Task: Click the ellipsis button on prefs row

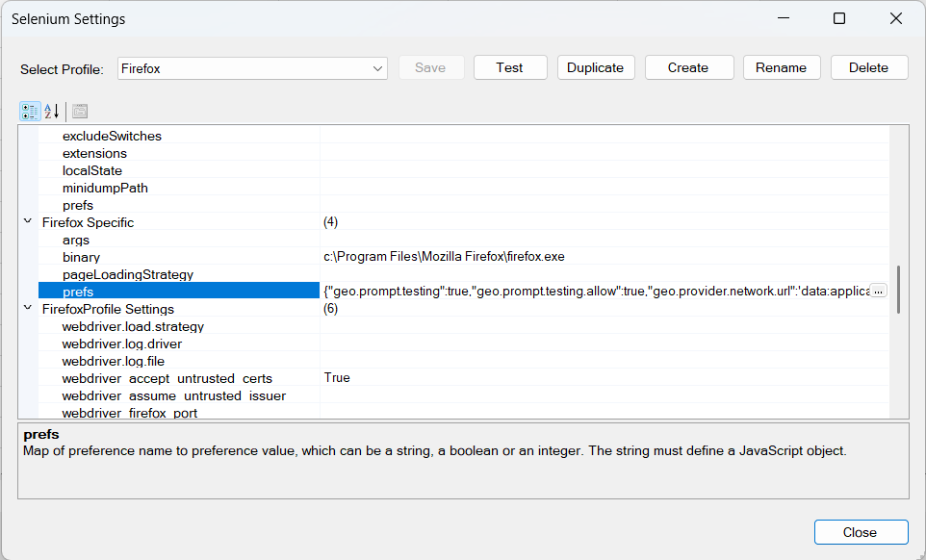Action: [877, 292]
